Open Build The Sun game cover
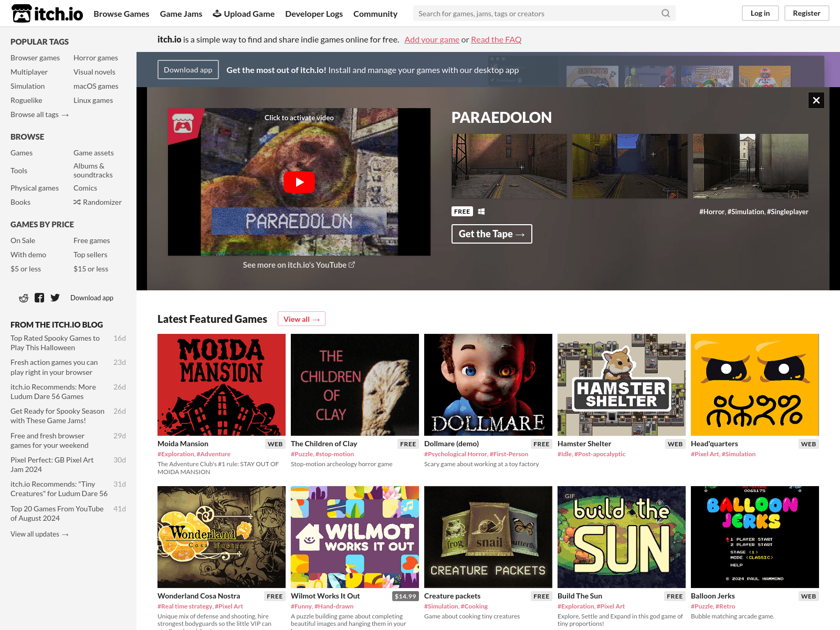This screenshot has width=840, height=630. pos(622,537)
